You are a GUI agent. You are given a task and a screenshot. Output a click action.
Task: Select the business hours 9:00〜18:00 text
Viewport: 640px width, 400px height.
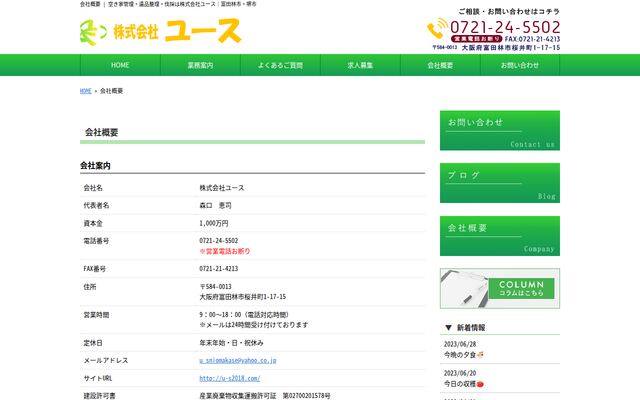tap(244, 315)
